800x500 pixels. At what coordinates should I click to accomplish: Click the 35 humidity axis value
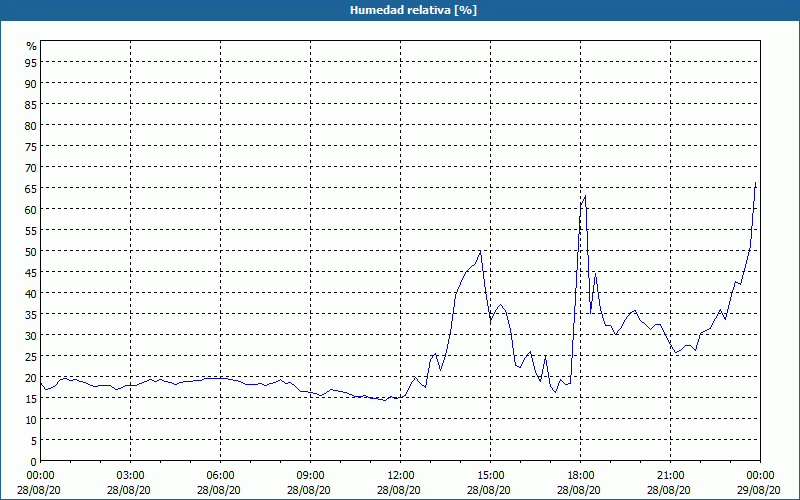click(31, 315)
